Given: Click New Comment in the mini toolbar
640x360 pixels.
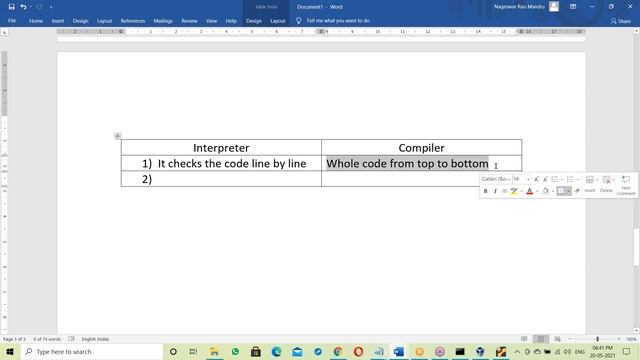Looking at the screenshot, I should [x=626, y=185].
